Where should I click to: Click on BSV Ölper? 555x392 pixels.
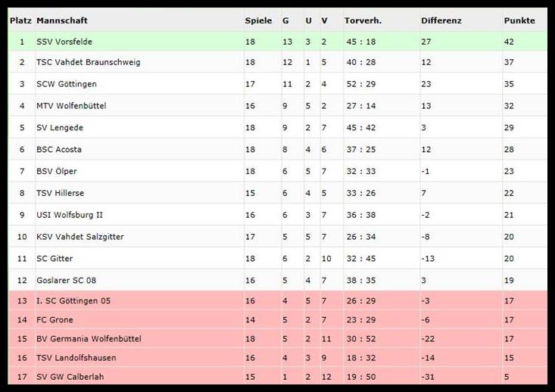tap(57, 172)
